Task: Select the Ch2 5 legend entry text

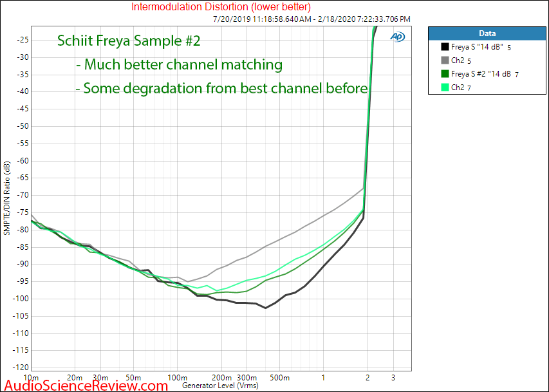Action: click(461, 61)
